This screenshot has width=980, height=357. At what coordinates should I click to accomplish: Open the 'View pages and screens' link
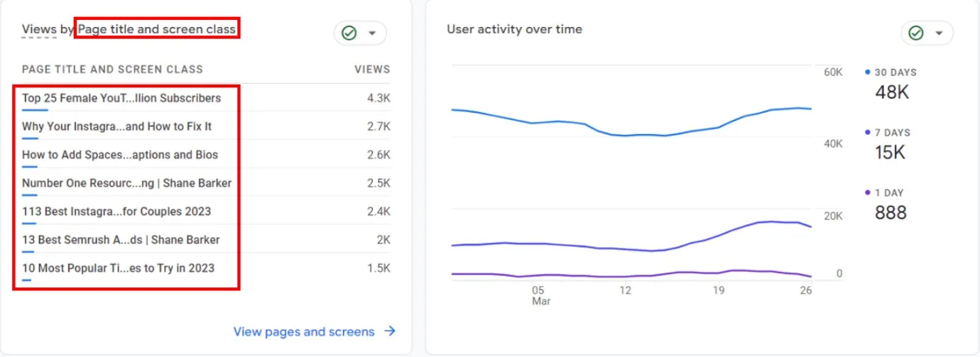click(304, 331)
